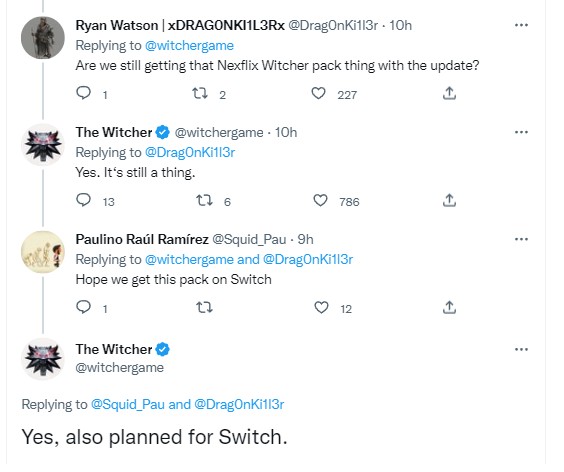Like The Witcher tweet with 786 likes
564x472 pixels.
pyautogui.click(x=320, y=200)
